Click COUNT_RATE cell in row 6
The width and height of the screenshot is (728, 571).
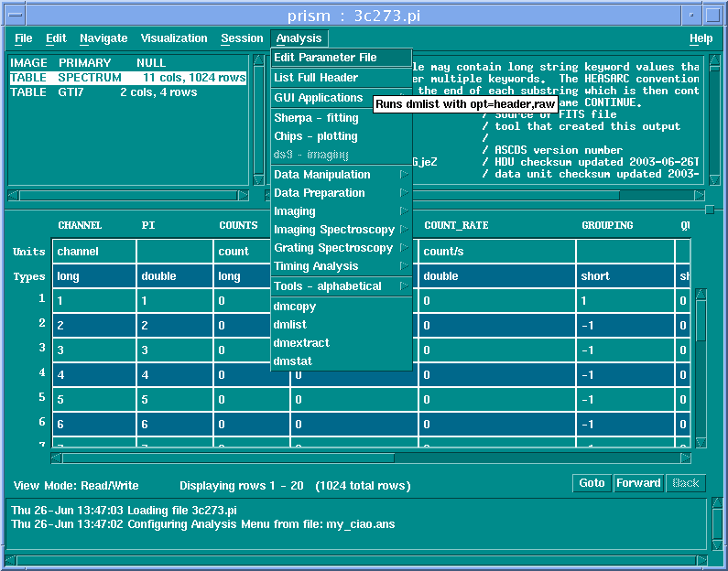point(497,424)
